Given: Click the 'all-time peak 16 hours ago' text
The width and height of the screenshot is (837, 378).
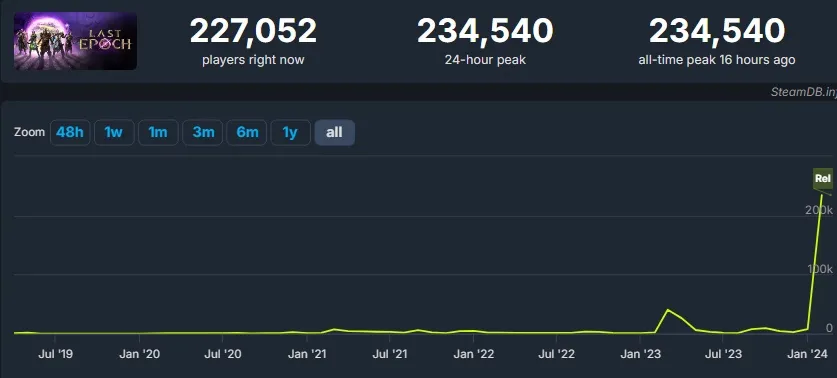Looking at the screenshot, I should [716, 60].
